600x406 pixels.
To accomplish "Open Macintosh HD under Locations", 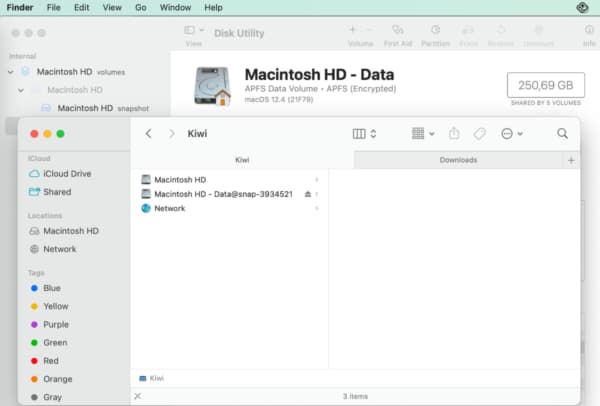I will [x=64, y=231].
